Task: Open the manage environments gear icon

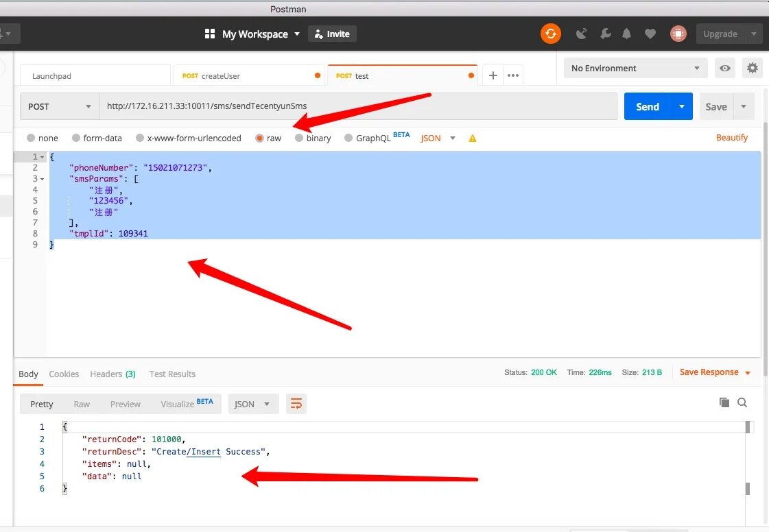Action: 753,68
